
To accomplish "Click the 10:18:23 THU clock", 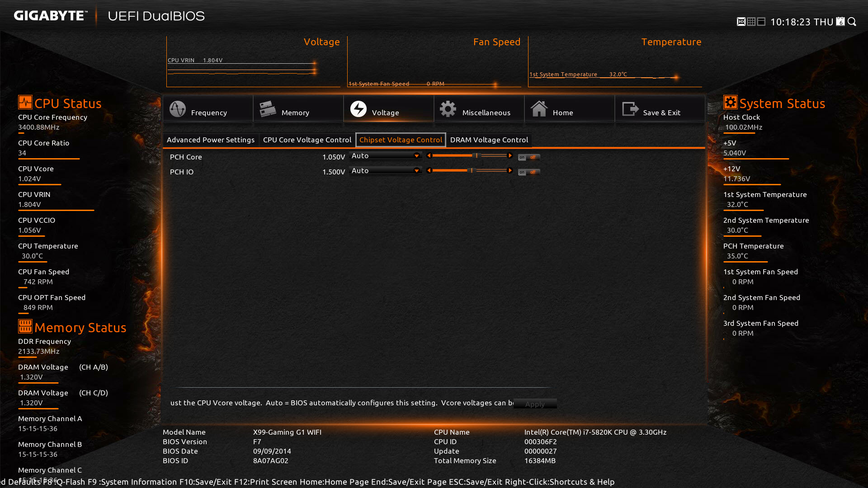I will coord(802,22).
